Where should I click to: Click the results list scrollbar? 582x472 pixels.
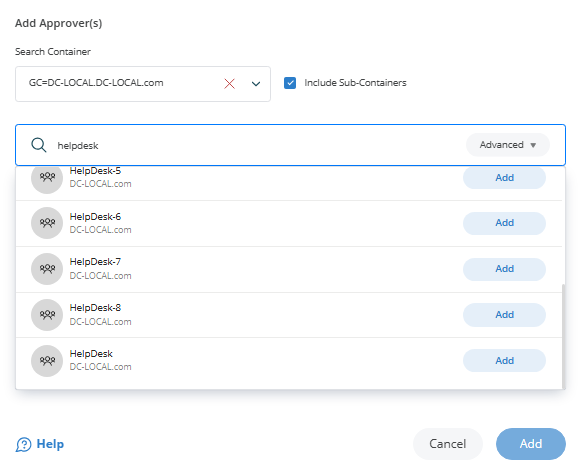564,336
